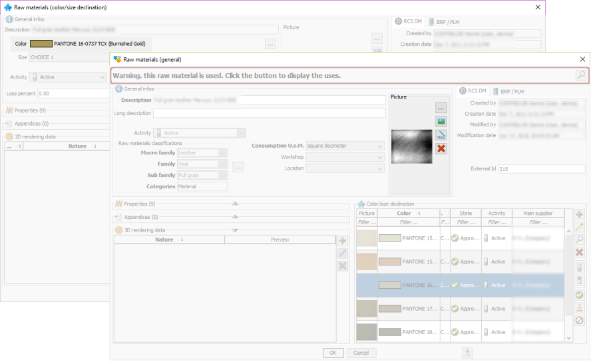The height and width of the screenshot is (364, 593).
Task: Edit 3D rendering data with the pencil icon
Action: click(x=343, y=254)
